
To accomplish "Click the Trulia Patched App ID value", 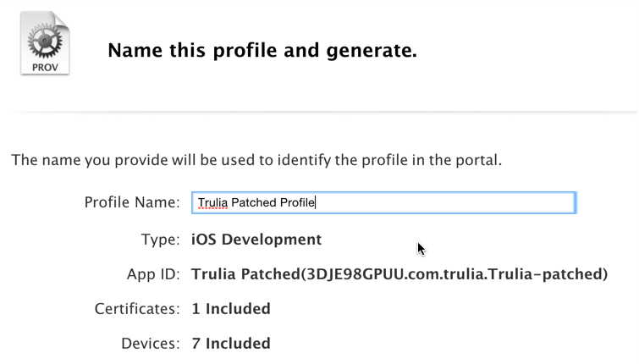I will [399, 274].
